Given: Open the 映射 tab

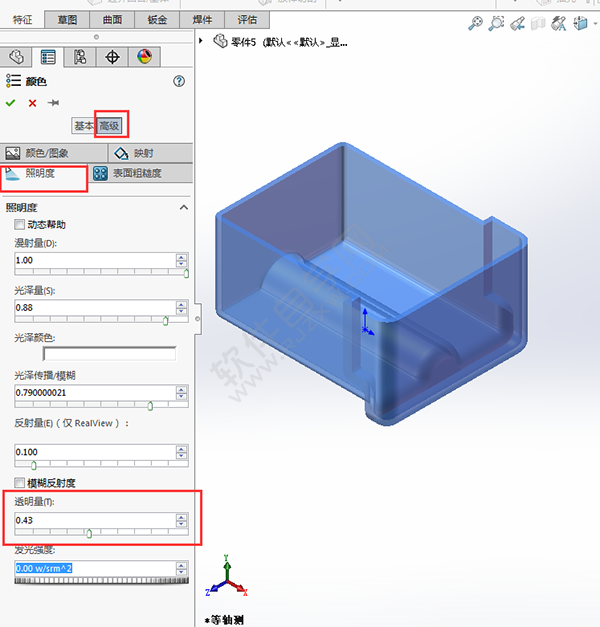Looking at the screenshot, I should point(151,153).
